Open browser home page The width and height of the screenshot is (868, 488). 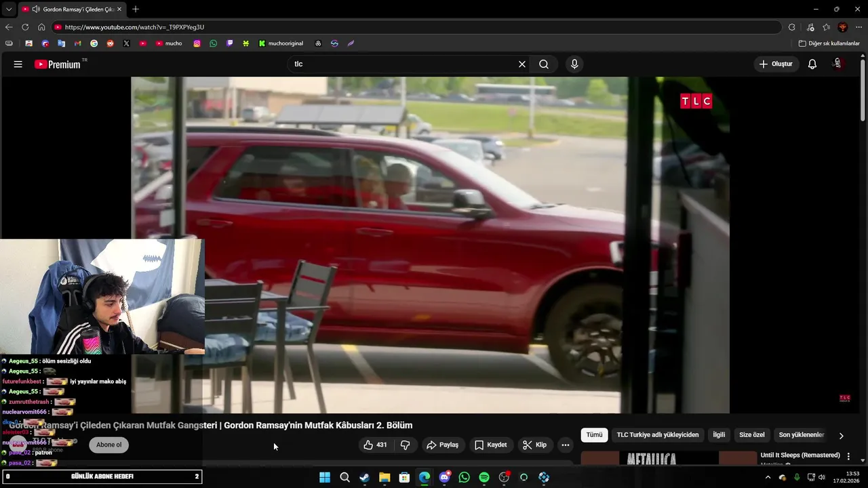click(x=41, y=27)
